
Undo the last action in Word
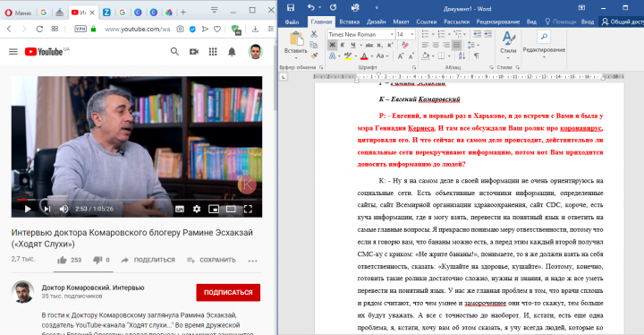(311, 7)
